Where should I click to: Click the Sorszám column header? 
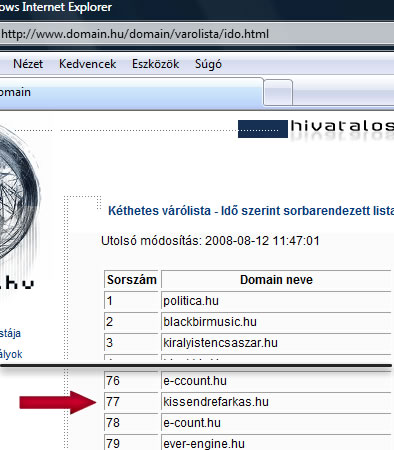131,279
